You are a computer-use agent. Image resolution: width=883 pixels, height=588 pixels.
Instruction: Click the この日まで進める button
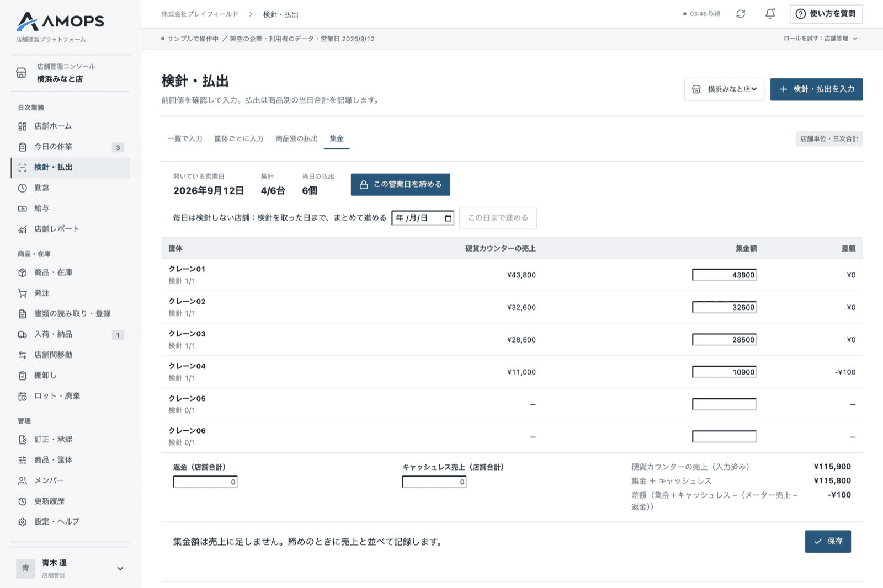pos(498,218)
